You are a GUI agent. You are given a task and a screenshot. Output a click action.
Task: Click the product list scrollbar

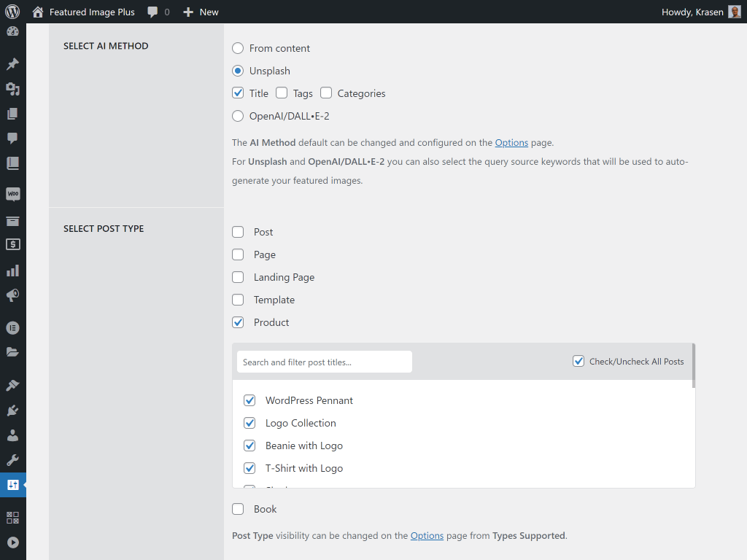pos(694,366)
